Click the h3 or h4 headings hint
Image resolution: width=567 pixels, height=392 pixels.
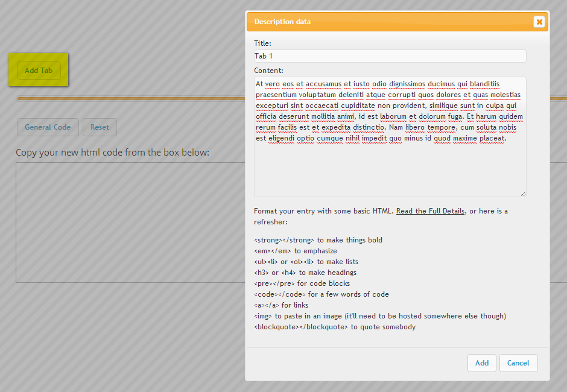click(305, 273)
